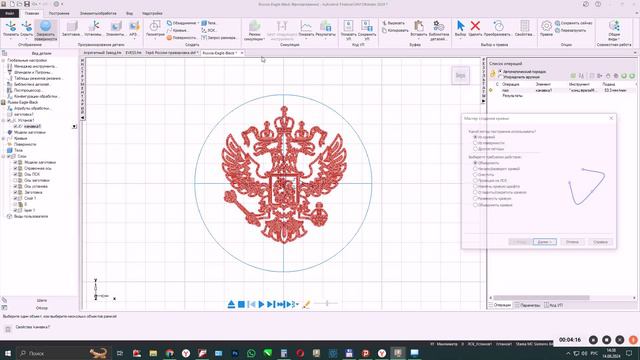
Task: Click the red Delete (Удалить) icon
Action: tap(475, 26)
